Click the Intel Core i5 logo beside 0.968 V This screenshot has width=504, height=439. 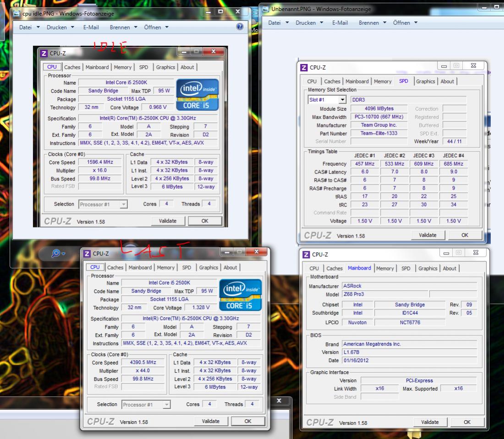click(x=197, y=94)
